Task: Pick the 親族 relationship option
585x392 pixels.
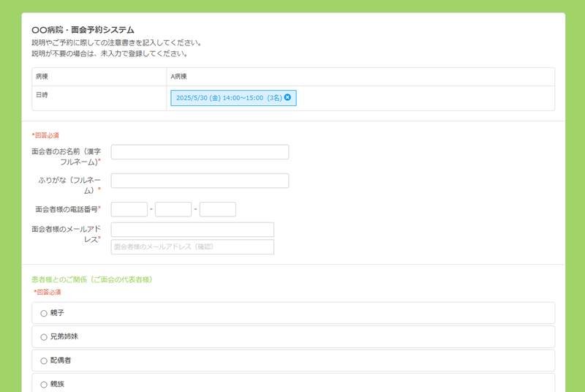Action: click(x=44, y=384)
